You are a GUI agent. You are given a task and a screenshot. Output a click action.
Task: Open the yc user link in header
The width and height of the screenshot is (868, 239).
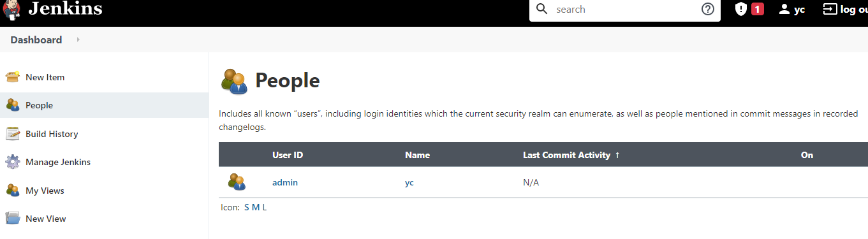[799, 10]
